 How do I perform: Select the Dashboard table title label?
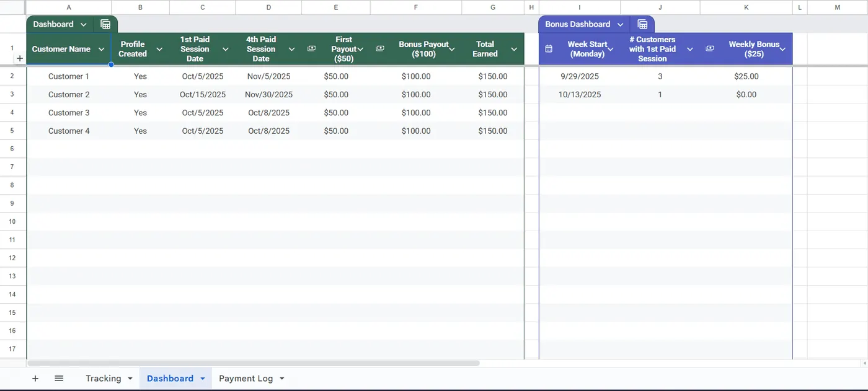pyautogui.click(x=53, y=24)
